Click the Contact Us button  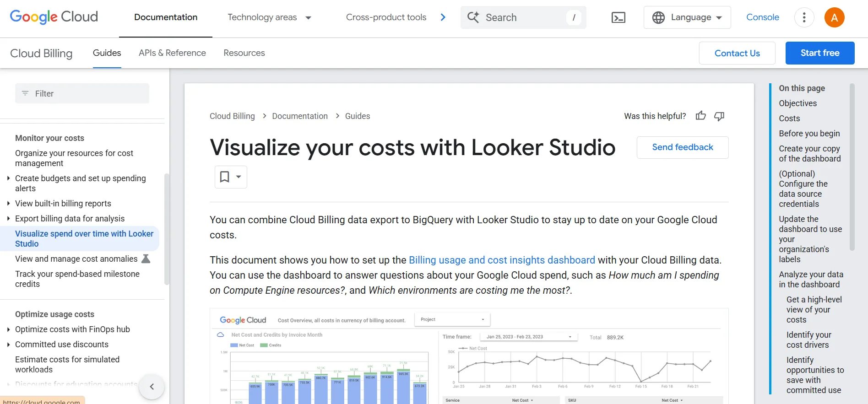coord(737,53)
